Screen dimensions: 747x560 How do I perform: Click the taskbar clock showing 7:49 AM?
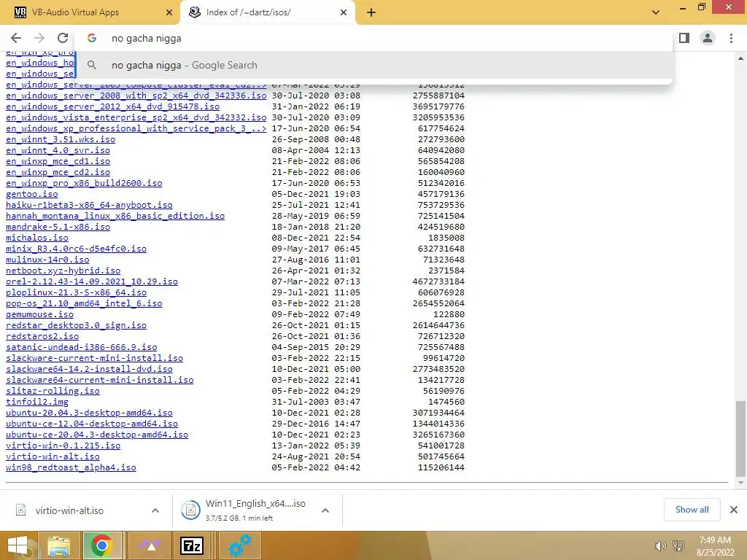[715, 546]
